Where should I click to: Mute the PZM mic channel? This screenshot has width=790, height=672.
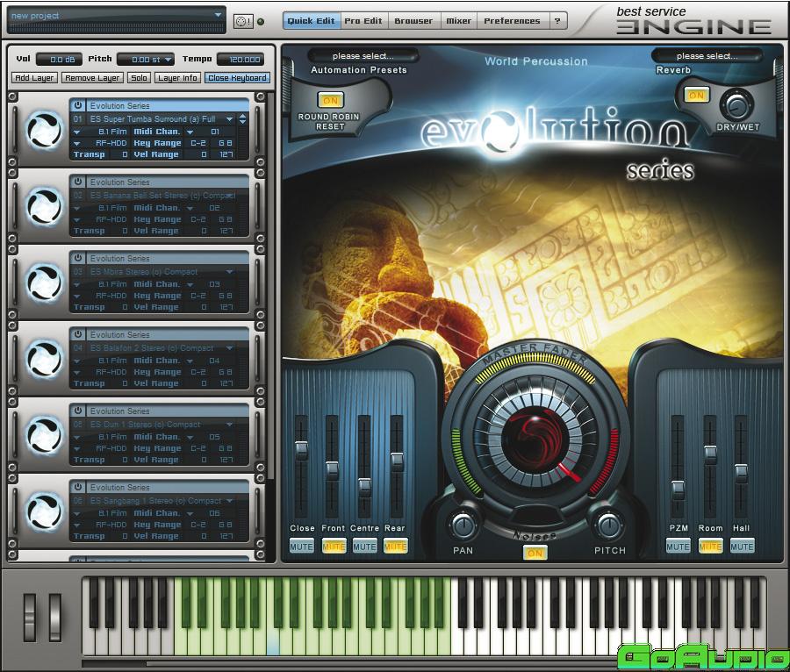point(679,547)
